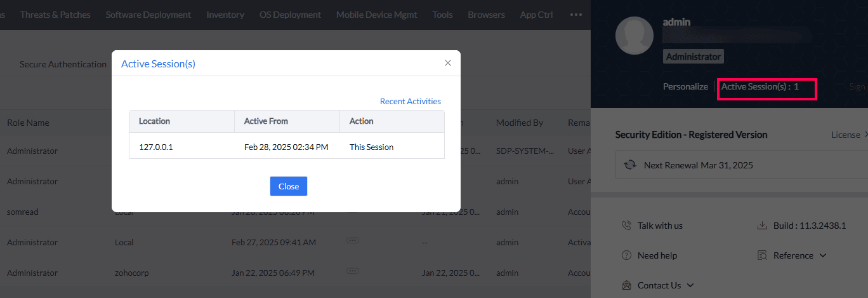The width and height of the screenshot is (868, 298).
Task: Click Modified By column header
Action: 520,123
